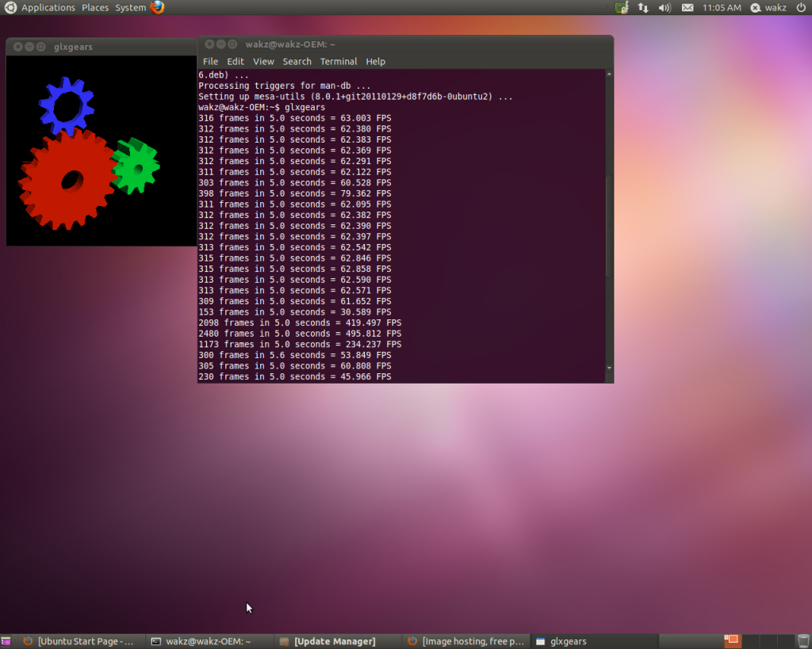Click the hardware drivers tray icon
Viewport: 812px width, 649px height.
pos(622,7)
